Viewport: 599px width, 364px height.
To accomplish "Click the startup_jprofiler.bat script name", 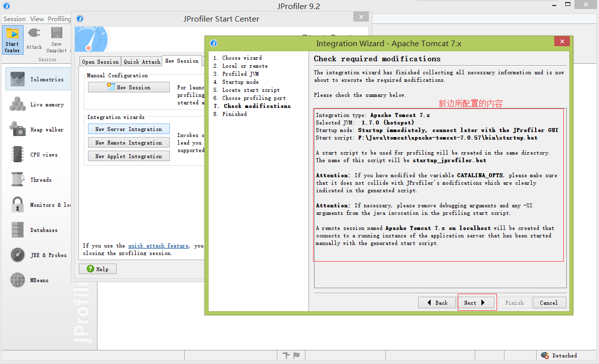I will tap(449, 160).
